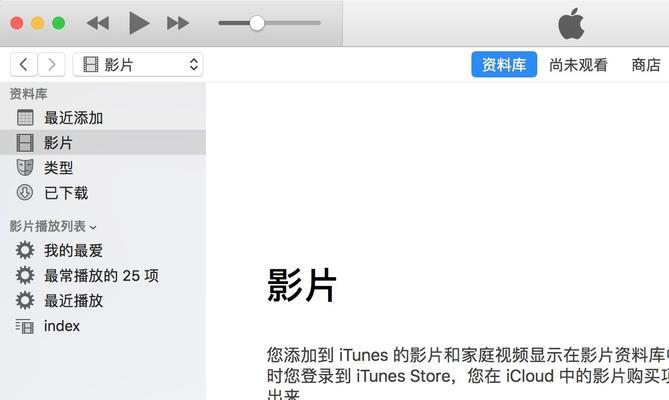Screen dimensions: 669x400
Task: Open the index playlist
Action: [x=102, y=326]
